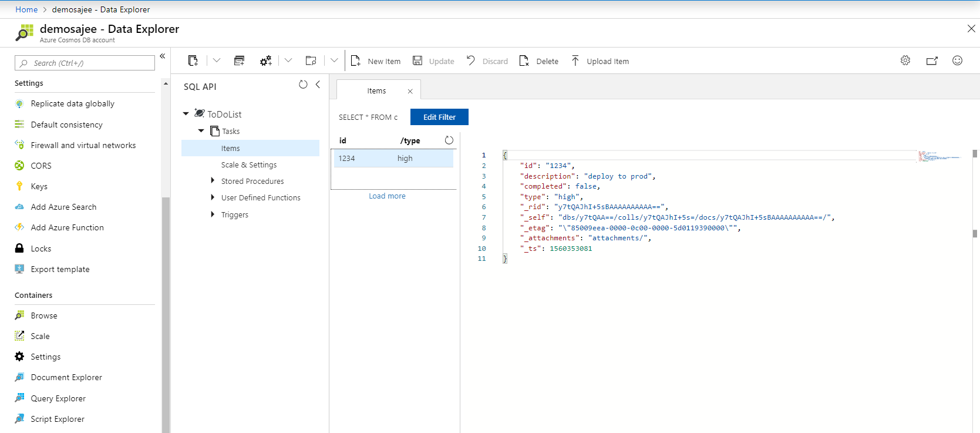Open Script Explorer
This screenshot has height=433, width=980.
coord(58,419)
